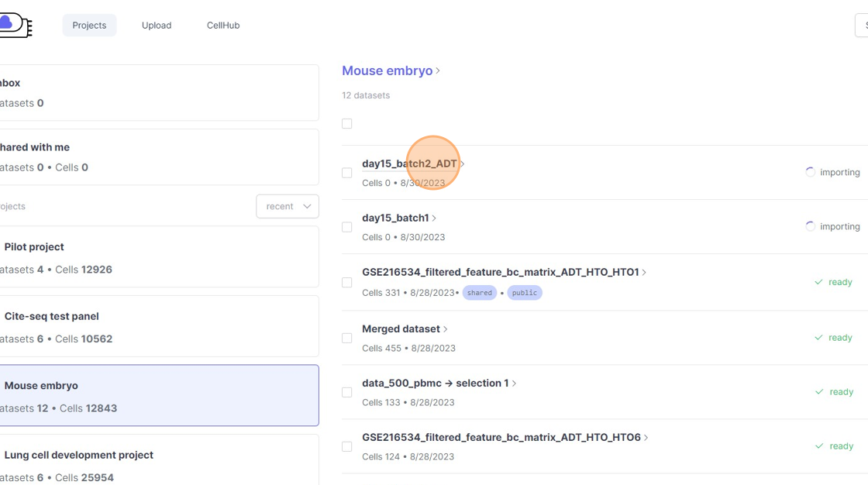The image size is (868, 485).
Task: Open the CellHub tab
Action: coord(223,26)
